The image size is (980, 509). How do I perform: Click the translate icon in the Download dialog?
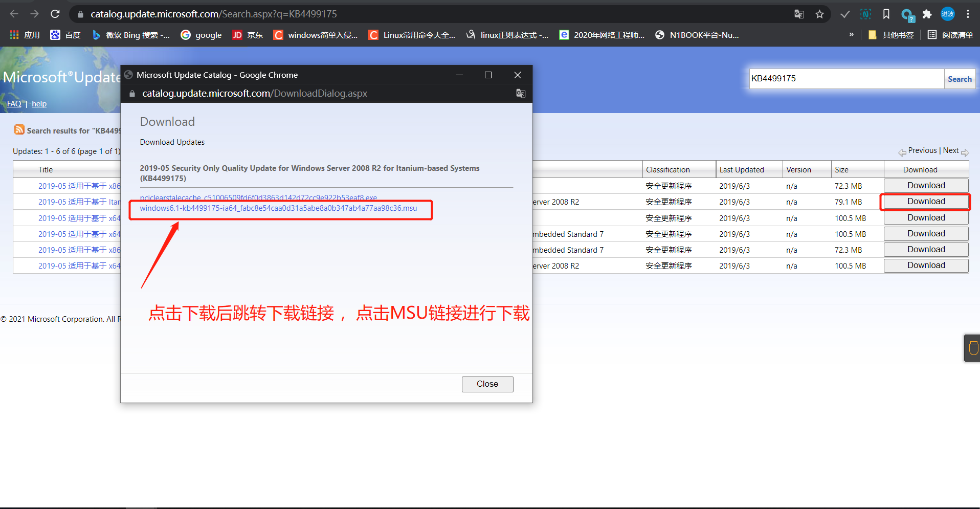point(521,93)
